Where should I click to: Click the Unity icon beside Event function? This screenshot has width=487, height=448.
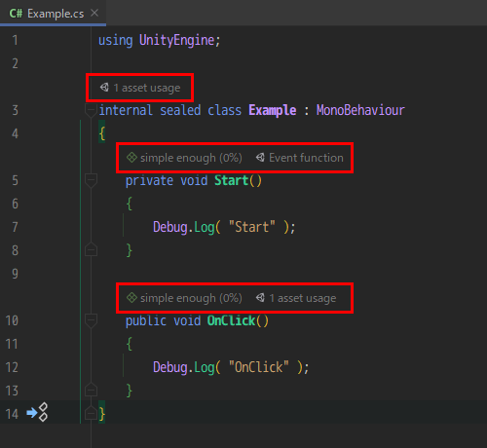(x=260, y=158)
